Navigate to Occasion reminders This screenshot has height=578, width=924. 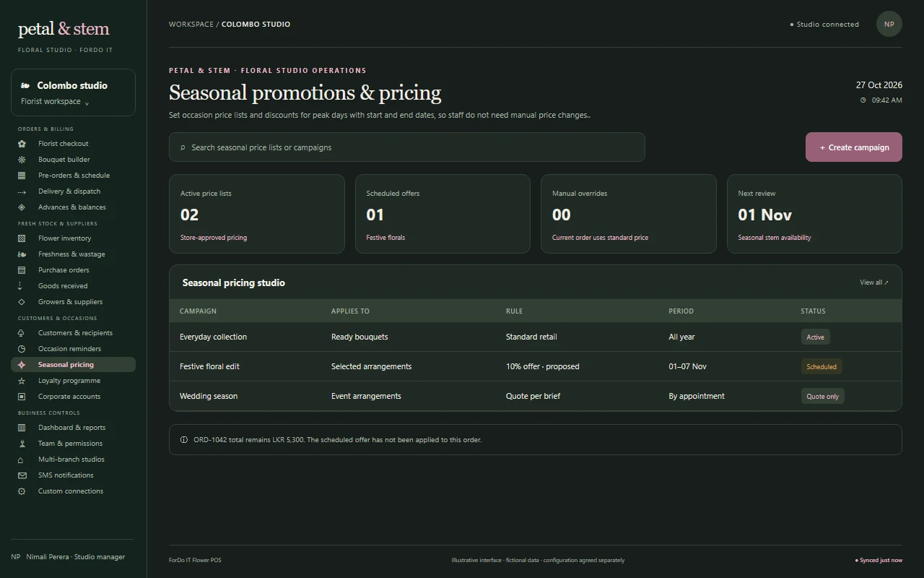pyautogui.click(x=73, y=349)
